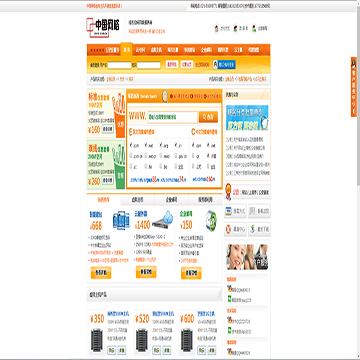This screenshot has width=360, height=360.
Task: Click the blue QQ penguin login button
Action: (x=224, y=65)
